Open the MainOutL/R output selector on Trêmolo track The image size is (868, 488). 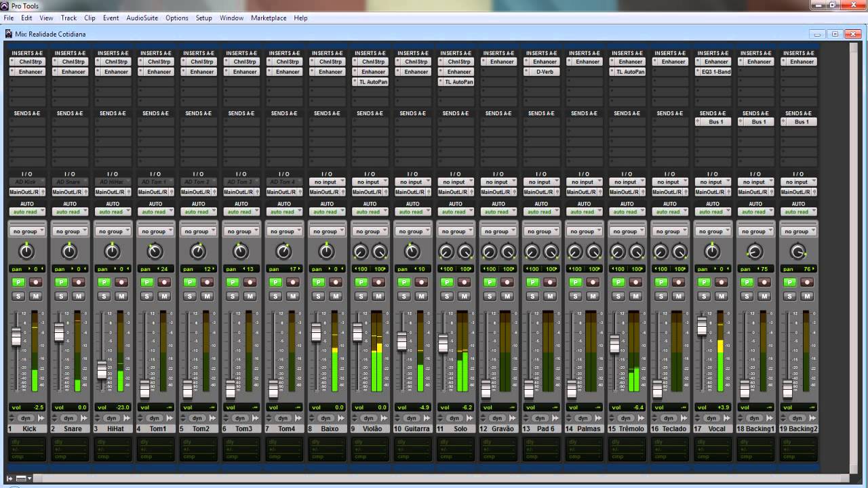click(x=626, y=192)
